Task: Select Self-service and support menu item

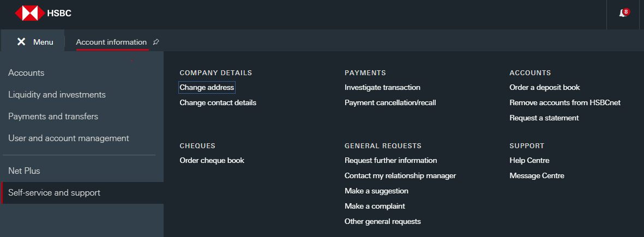Action: 54,193
